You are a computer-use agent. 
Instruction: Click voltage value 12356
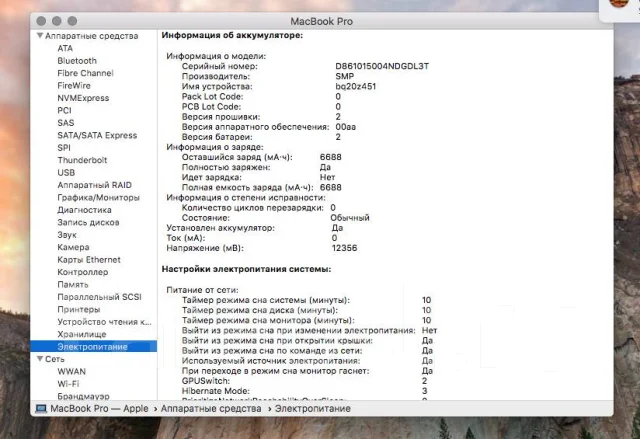pos(344,248)
